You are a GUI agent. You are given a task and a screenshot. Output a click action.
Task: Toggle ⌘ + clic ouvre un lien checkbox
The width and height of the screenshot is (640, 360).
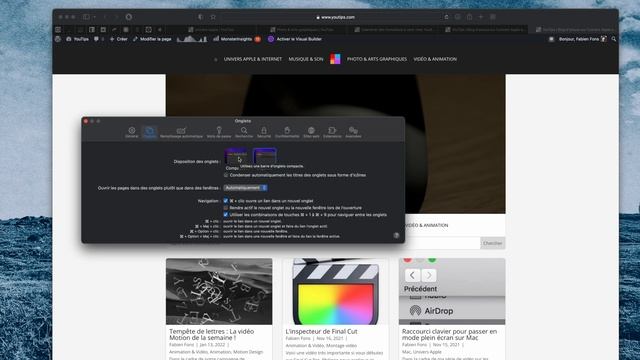[226, 201]
